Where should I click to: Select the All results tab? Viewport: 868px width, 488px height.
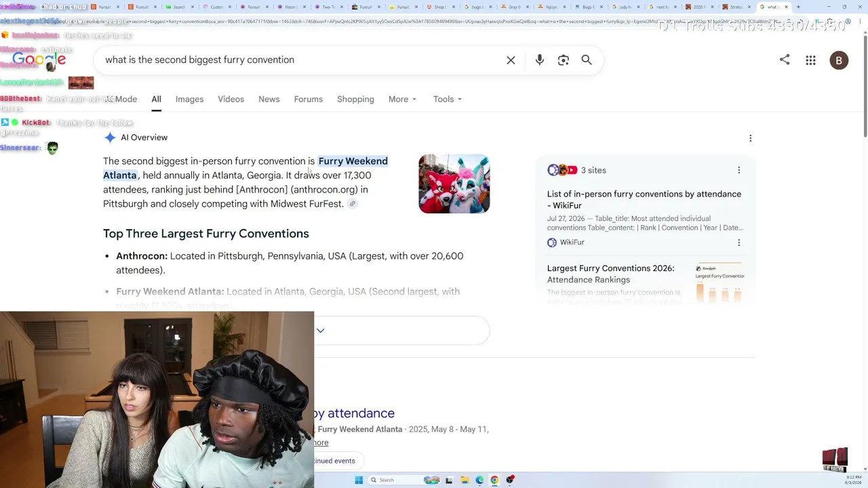(156, 100)
